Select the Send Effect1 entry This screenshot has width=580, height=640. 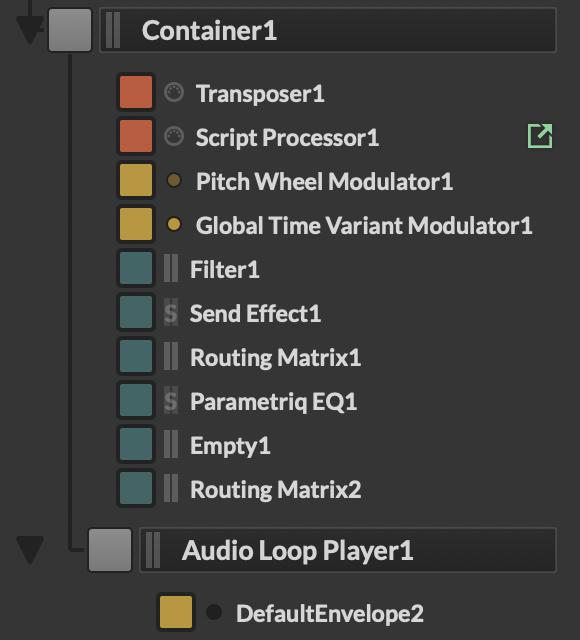(255, 313)
